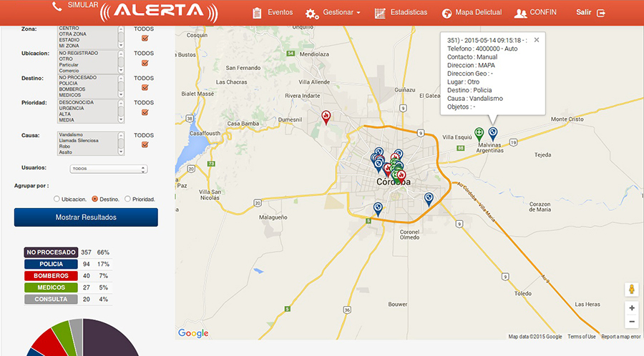Click the Gestionar gears icon

point(312,14)
